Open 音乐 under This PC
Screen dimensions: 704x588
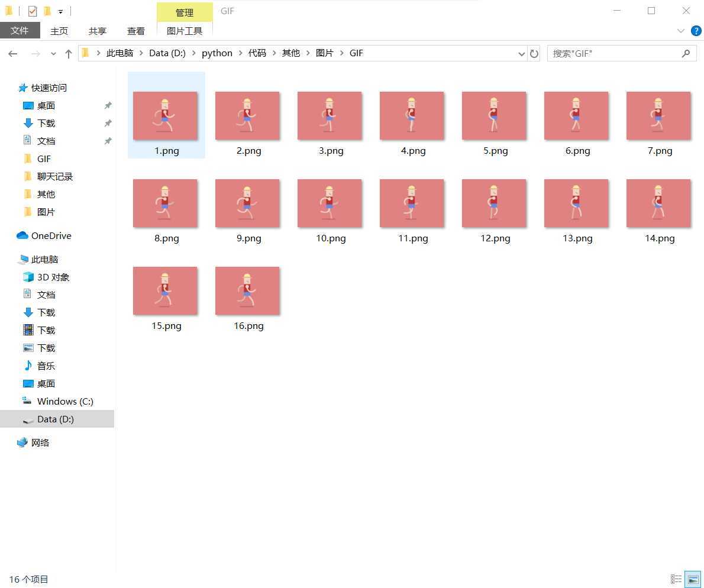(46, 366)
